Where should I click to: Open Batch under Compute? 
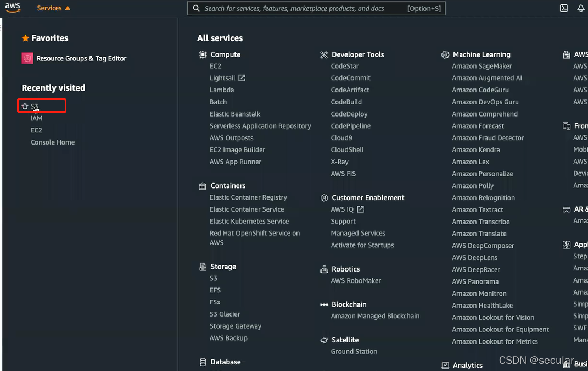(x=219, y=102)
